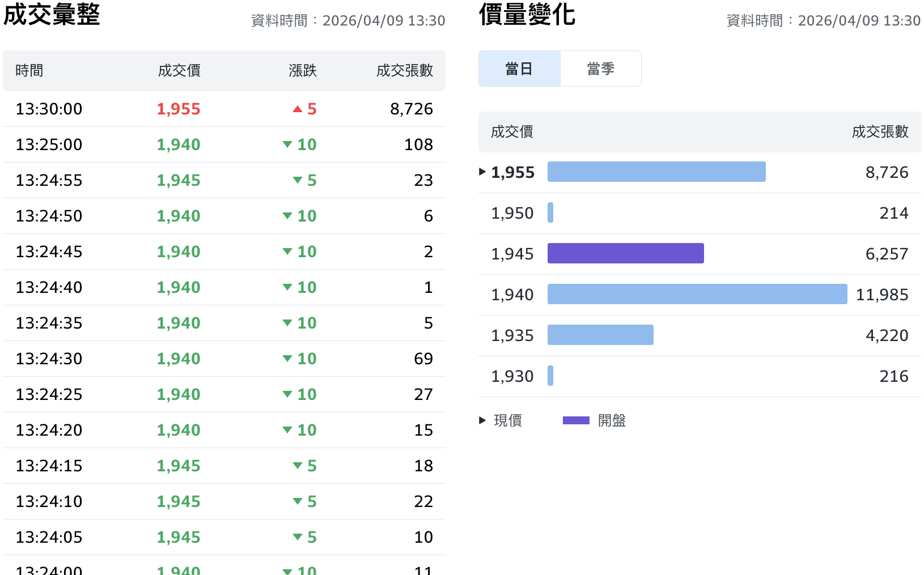Switch to the 當日 tab
924x575 pixels.
click(x=519, y=69)
